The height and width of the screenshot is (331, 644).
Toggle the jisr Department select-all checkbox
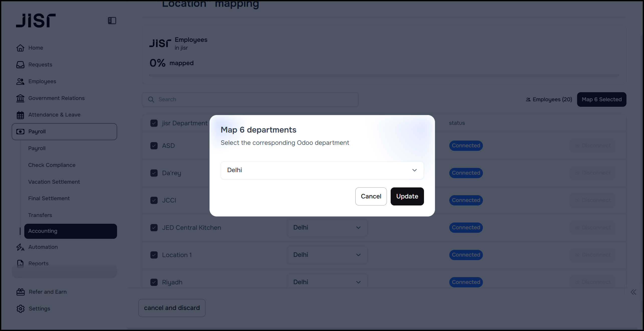point(154,123)
